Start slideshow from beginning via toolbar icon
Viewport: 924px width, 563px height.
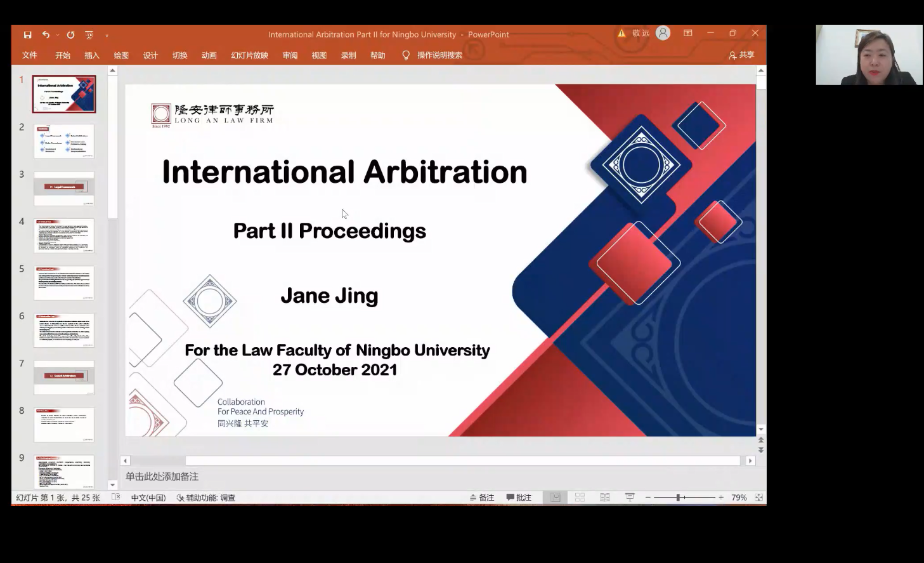[x=89, y=35]
